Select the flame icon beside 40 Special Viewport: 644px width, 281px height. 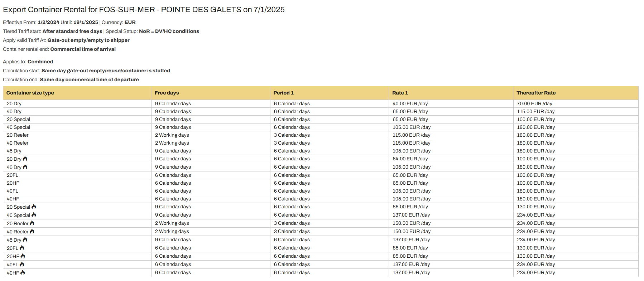(x=34, y=215)
